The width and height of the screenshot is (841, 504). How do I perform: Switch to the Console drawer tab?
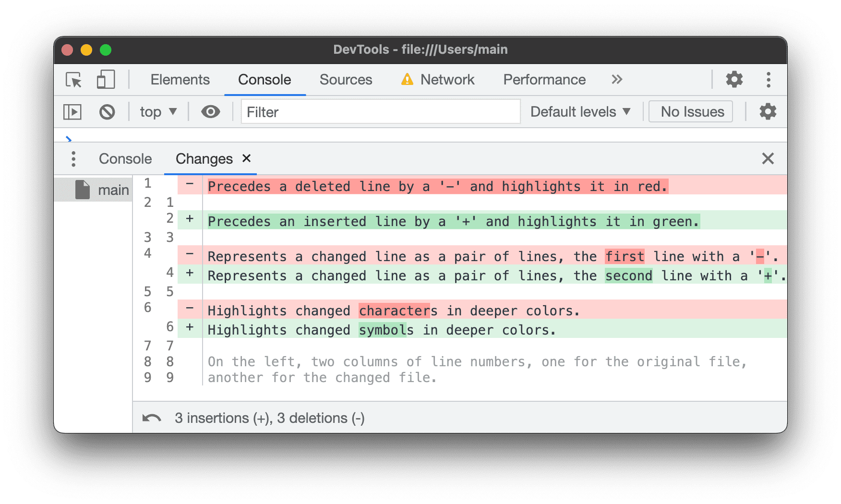point(125,158)
